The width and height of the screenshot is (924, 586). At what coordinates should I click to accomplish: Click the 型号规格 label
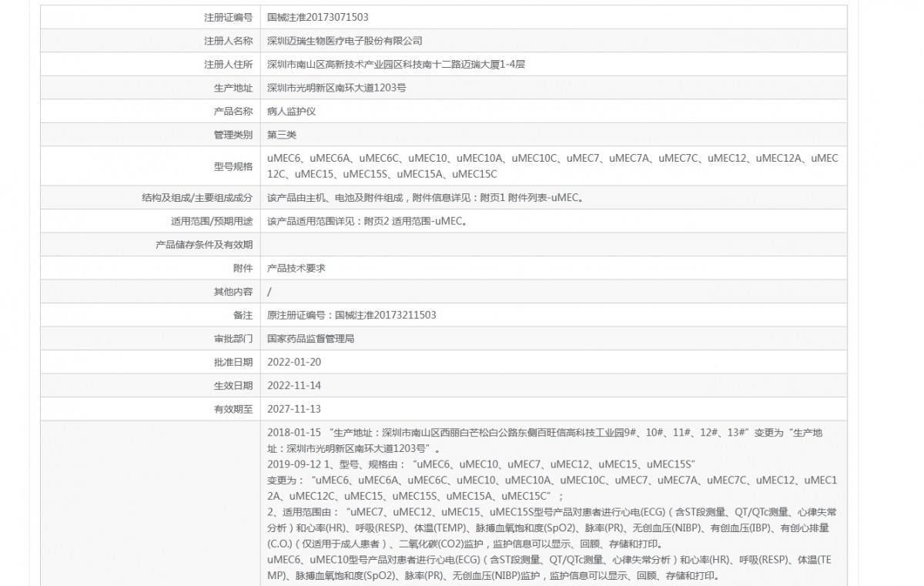pos(233,166)
